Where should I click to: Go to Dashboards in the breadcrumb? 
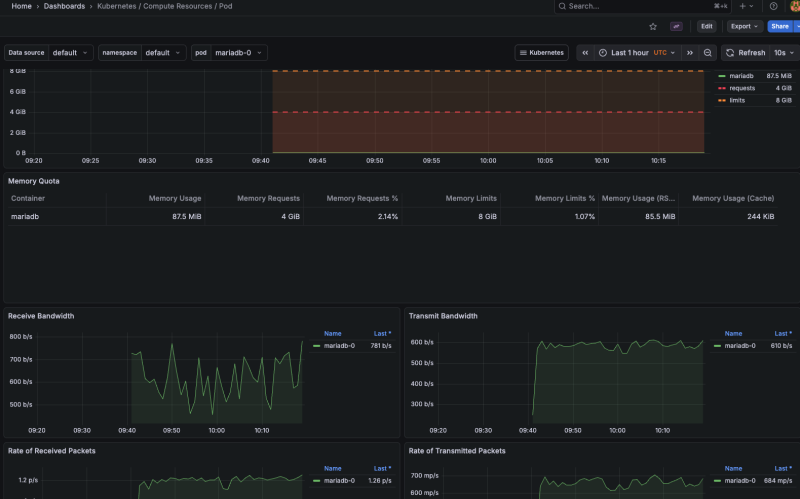(64, 6)
